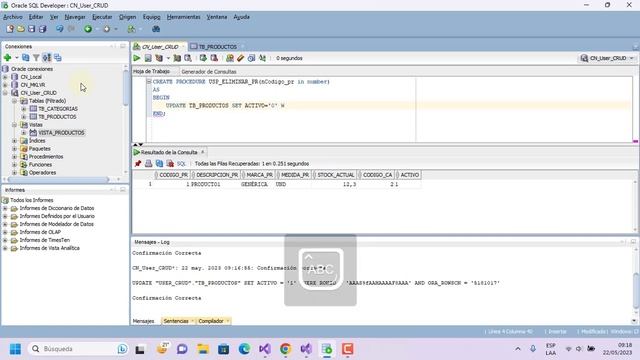Screen dimensions: 640x360
Task: Click the Filter funnel icon in Conexiones
Action: (x=36, y=58)
